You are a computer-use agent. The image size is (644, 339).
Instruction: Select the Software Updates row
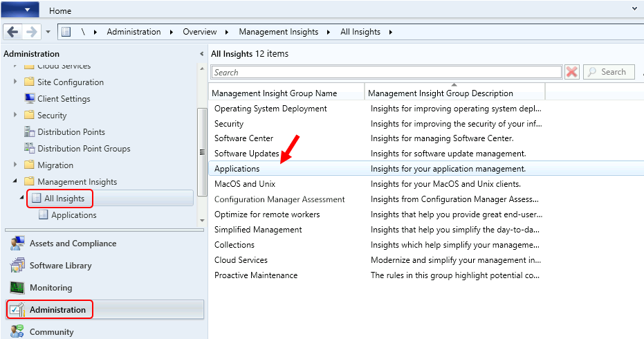tap(426, 154)
